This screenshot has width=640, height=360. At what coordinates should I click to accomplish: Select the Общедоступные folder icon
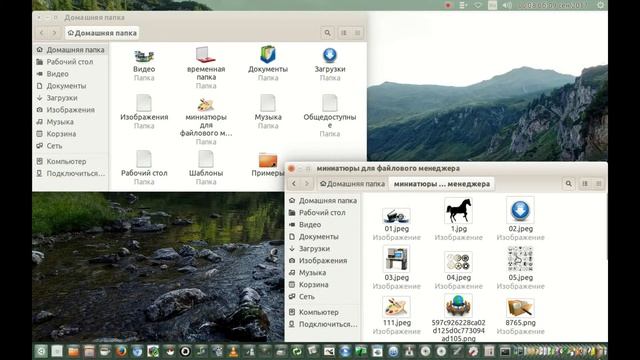(x=330, y=103)
